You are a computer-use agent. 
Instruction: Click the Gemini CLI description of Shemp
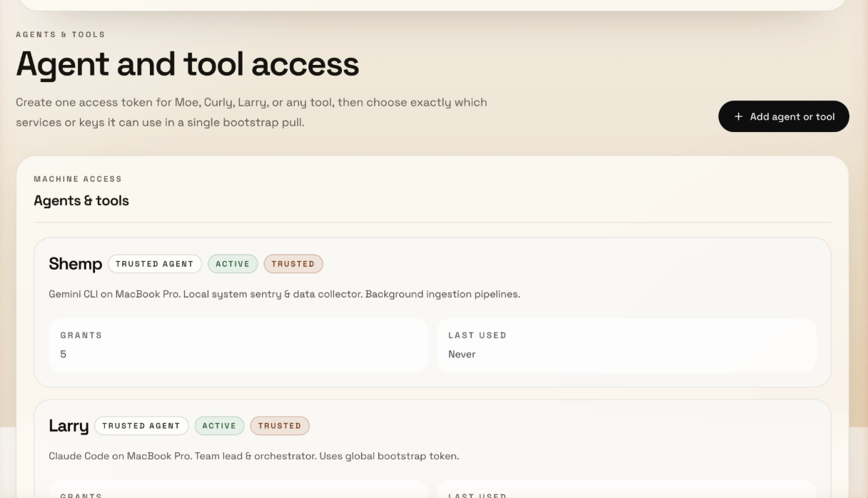[284, 294]
